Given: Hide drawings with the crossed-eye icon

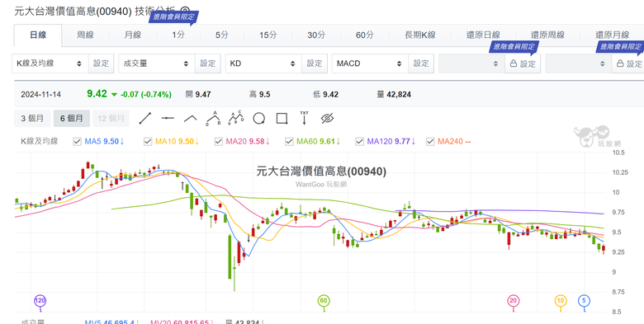Looking at the screenshot, I should click(327, 119).
